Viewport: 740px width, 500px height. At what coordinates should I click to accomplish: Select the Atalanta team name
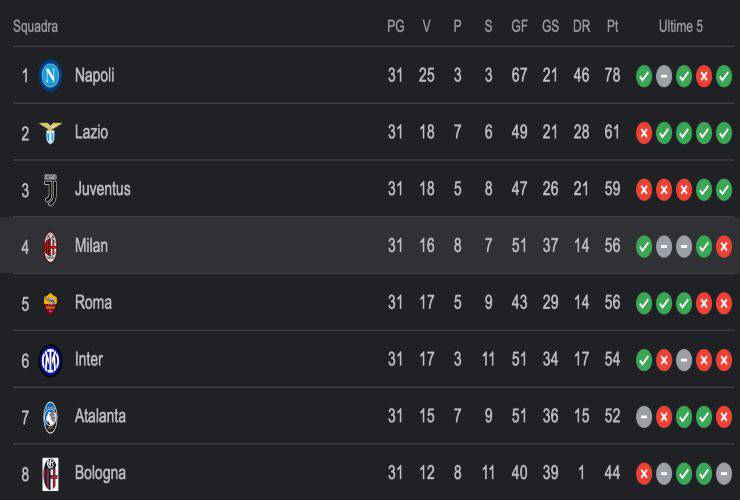(x=100, y=416)
